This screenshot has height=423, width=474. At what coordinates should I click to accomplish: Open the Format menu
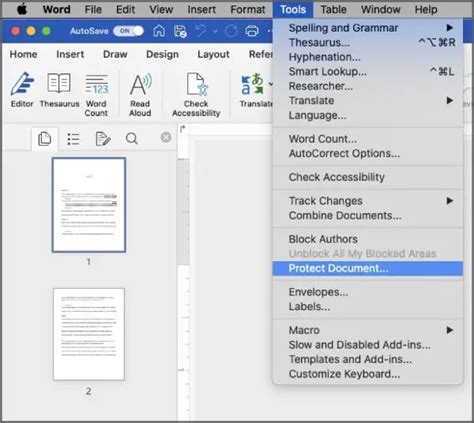(x=248, y=9)
